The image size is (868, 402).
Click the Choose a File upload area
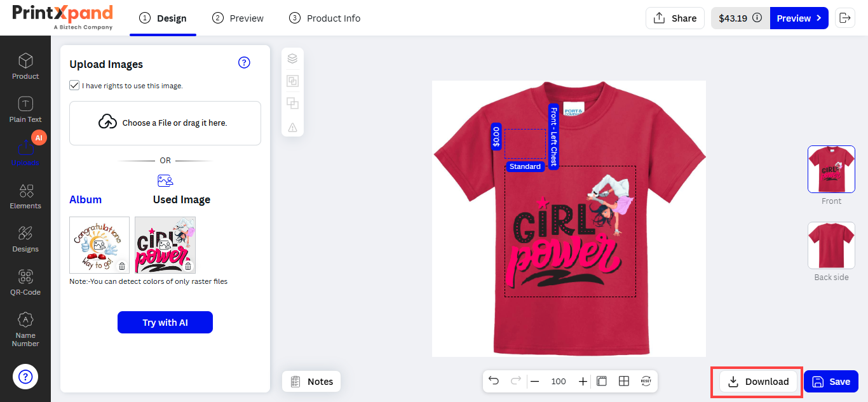(165, 123)
